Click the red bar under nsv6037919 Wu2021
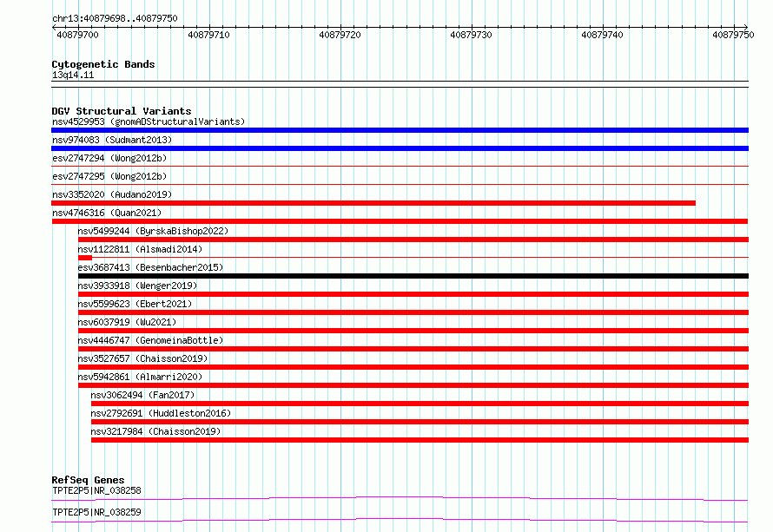The width and height of the screenshot is (773, 532). [x=413, y=331]
